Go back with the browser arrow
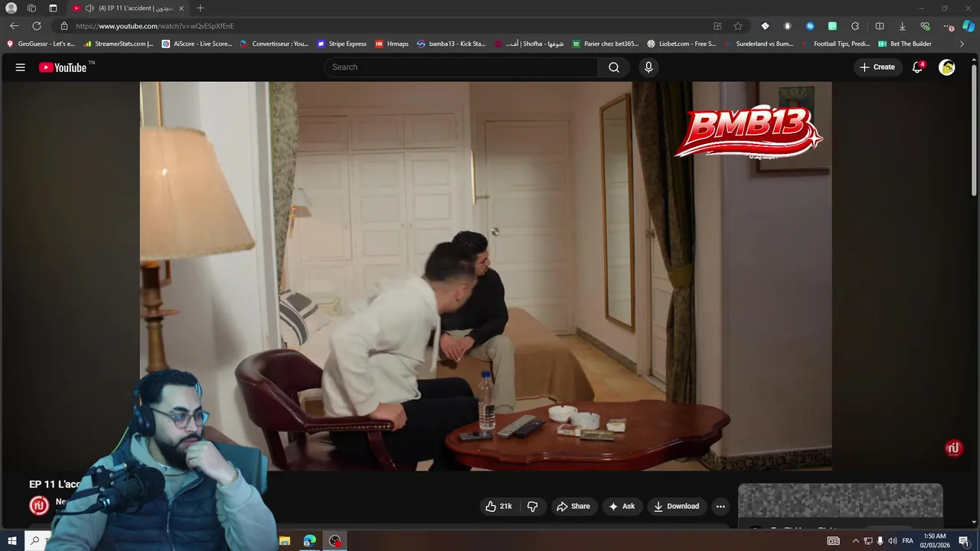Screen dimensions: 980x551 (x=14, y=26)
